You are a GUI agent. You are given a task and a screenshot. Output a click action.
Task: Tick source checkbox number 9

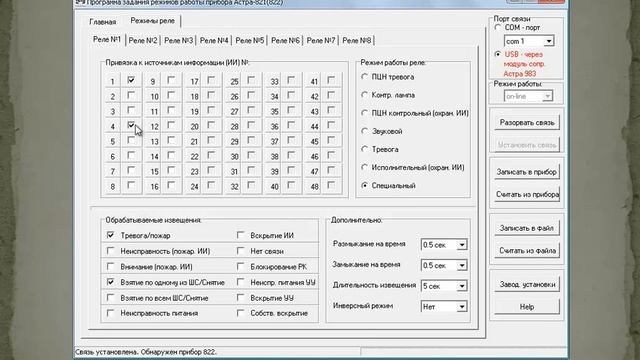point(171,80)
